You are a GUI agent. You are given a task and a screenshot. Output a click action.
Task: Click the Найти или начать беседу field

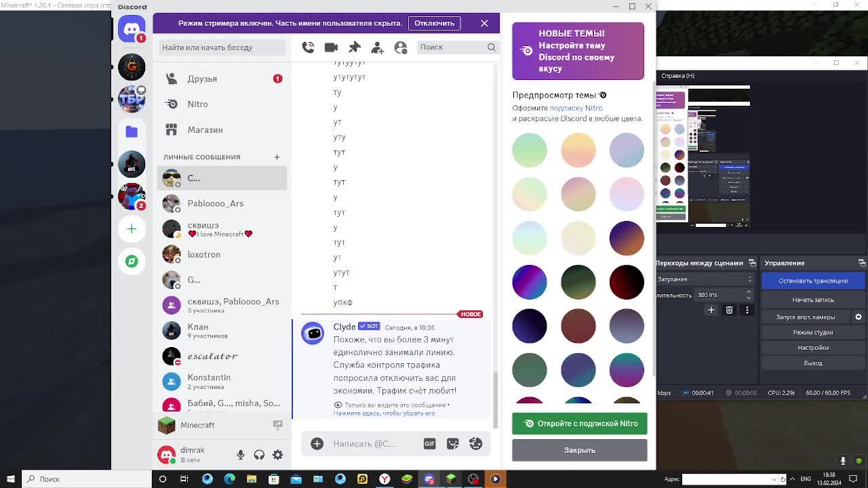point(222,47)
